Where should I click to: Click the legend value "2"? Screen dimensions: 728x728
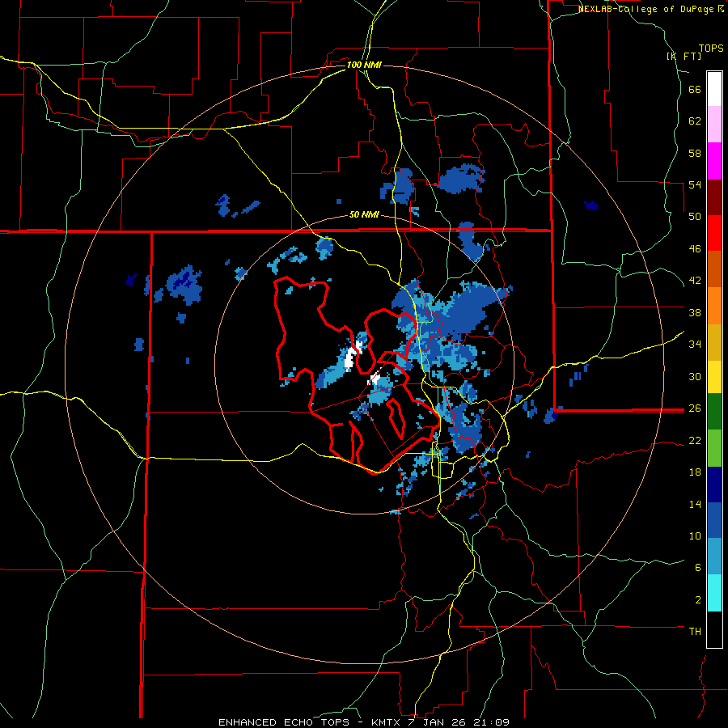[x=698, y=600]
